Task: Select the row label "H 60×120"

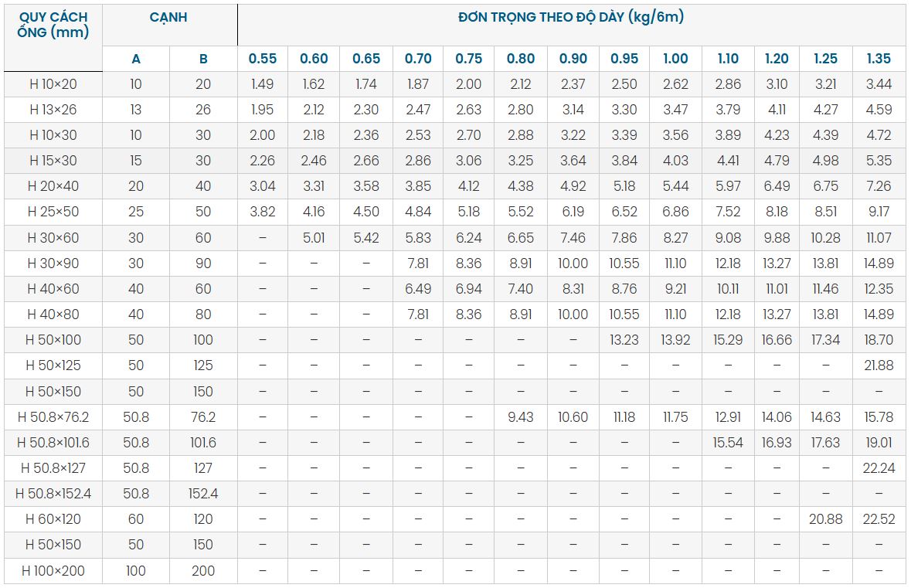Action: (53, 519)
